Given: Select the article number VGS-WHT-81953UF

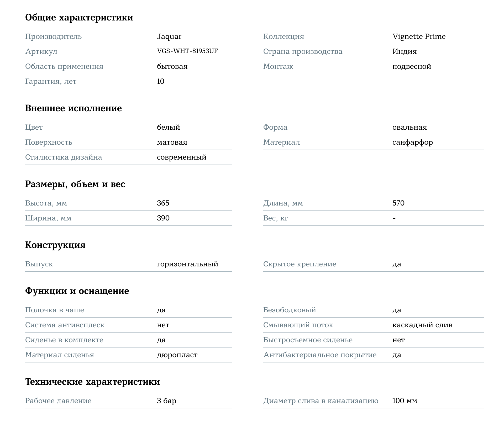Looking at the screenshot, I should coord(187,51).
